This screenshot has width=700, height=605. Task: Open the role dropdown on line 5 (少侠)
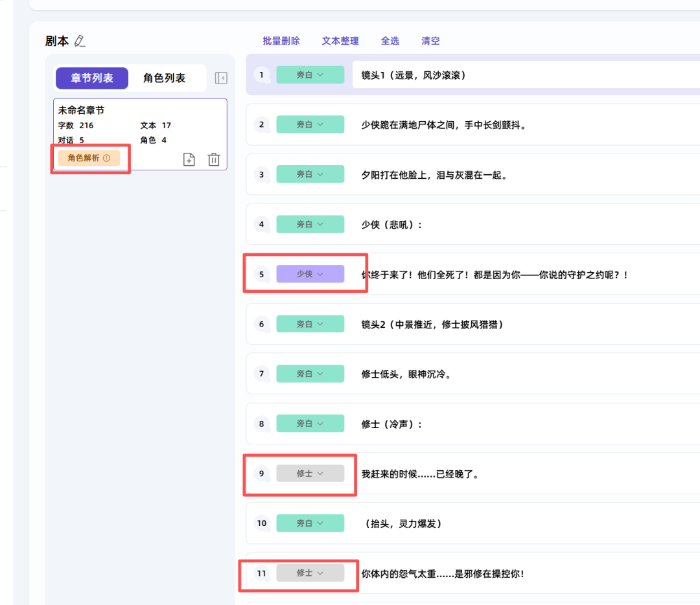(310, 273)
